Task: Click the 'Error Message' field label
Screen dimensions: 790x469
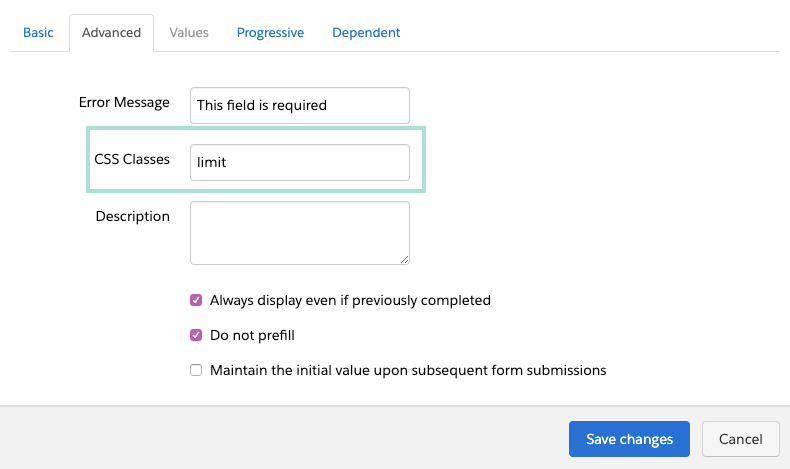Action: pos(124,102)
